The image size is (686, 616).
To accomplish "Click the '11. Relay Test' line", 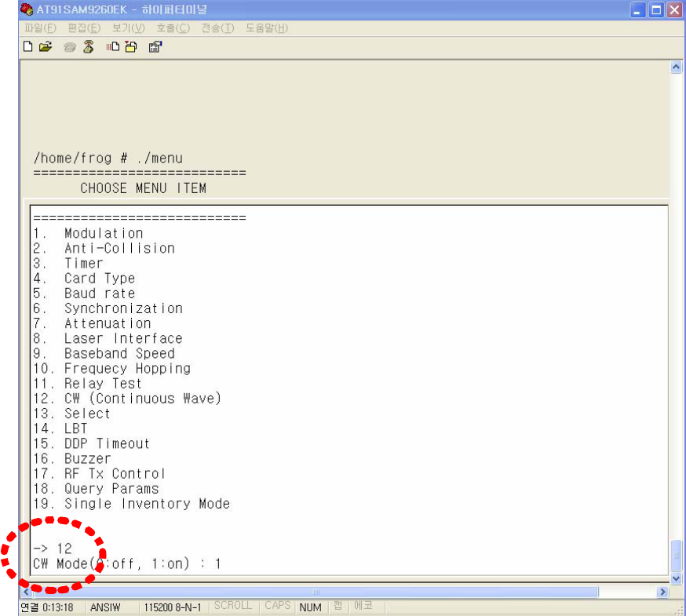I will tap(87, 384).
